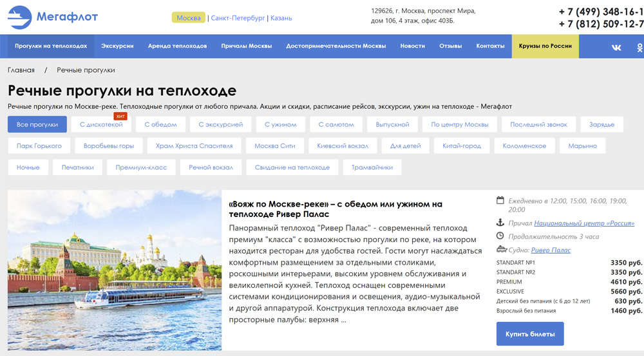Choose the Воробьевы горы filter
The width and height of the screenshot is (644, 356).
[x=109, y=145]
